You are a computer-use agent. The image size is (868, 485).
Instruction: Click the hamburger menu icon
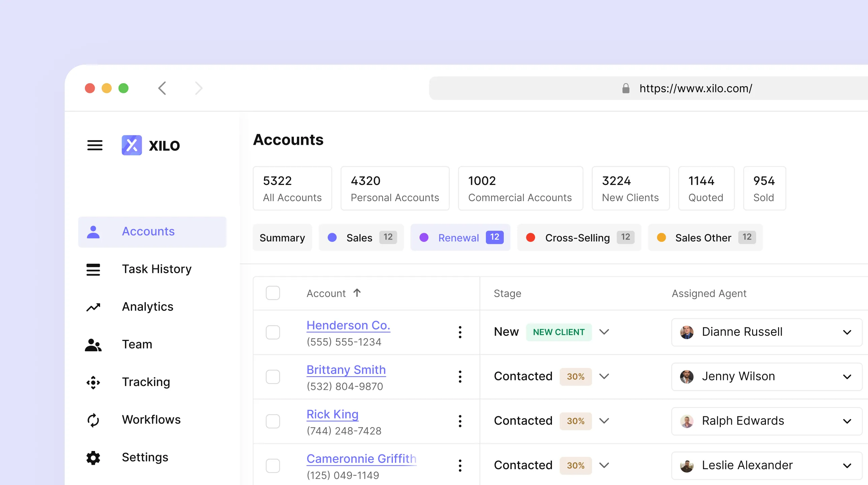[95, 145]
